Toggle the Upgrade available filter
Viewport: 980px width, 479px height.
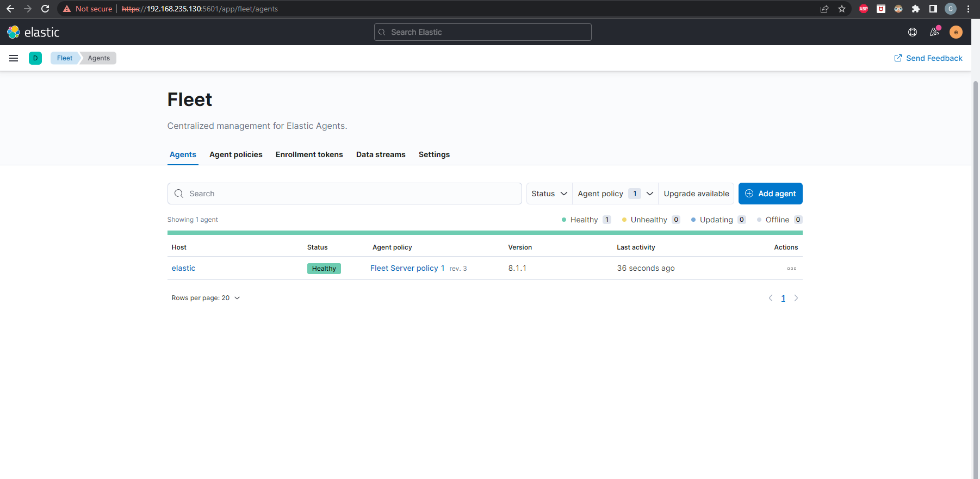click(696, 194)
